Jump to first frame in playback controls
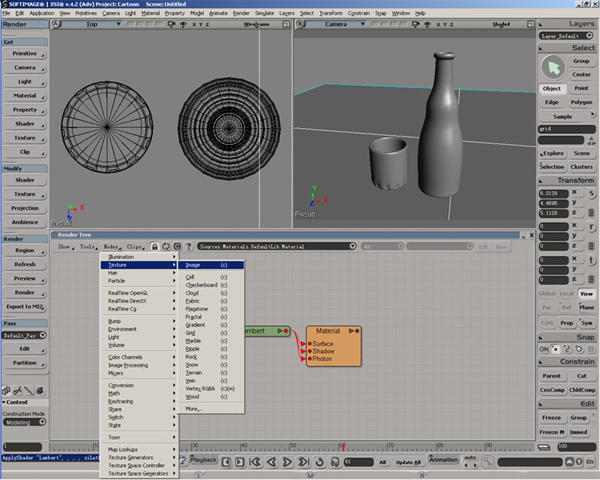Screen dimensions: 600x480 coord(255,462)
